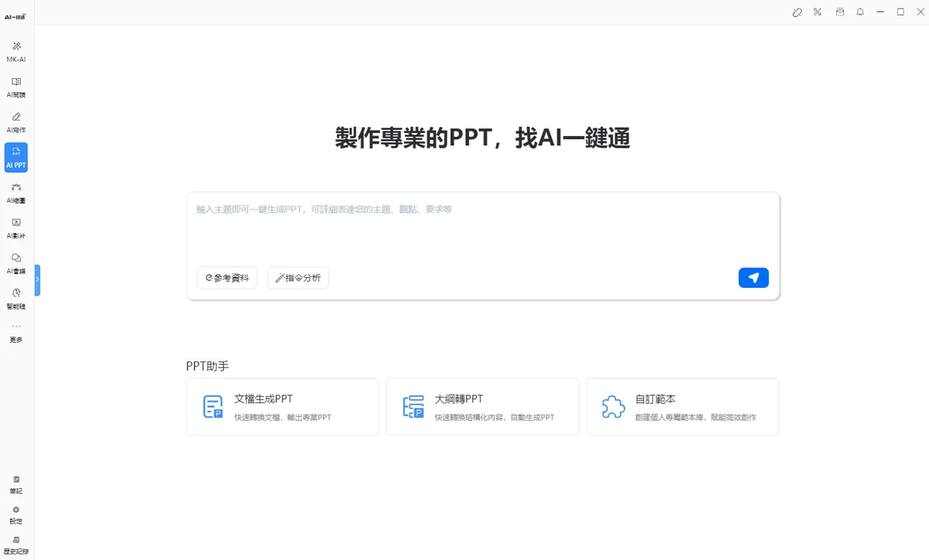Open the 文檔生成PPT card
This screenshot has height=560, width=929.
[x=283, y=407]
